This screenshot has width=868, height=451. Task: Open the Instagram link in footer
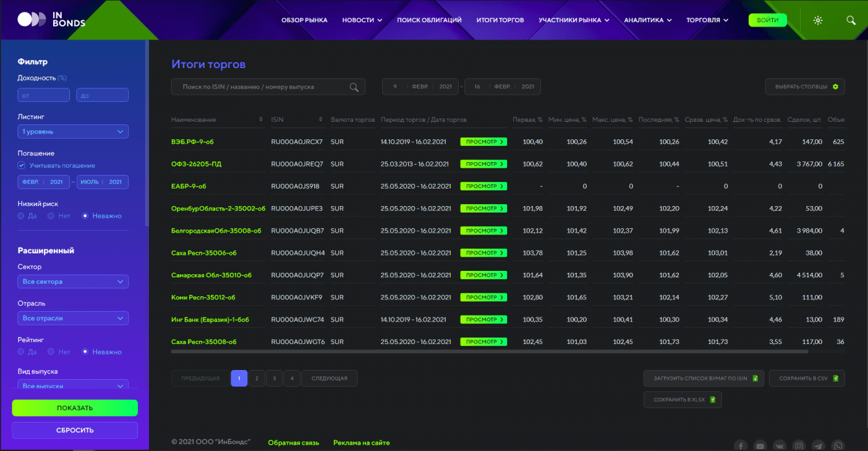[799, 446]
